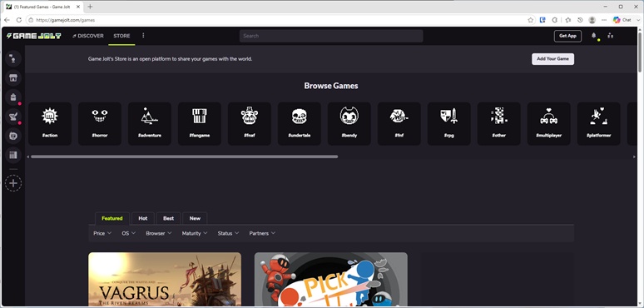Screen dimensions: 644x308
Task: Browse the #undertale game category
Action: click(x=300, y=123)
